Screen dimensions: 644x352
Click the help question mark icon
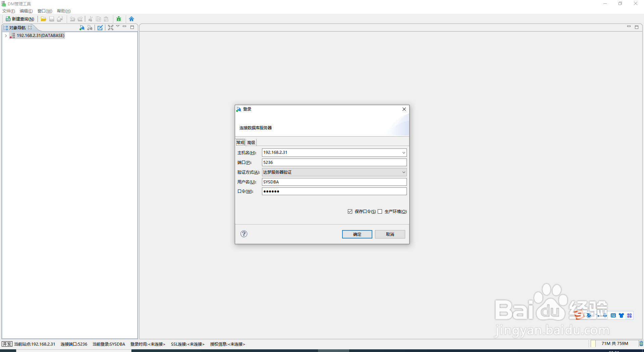coord(244,234)
